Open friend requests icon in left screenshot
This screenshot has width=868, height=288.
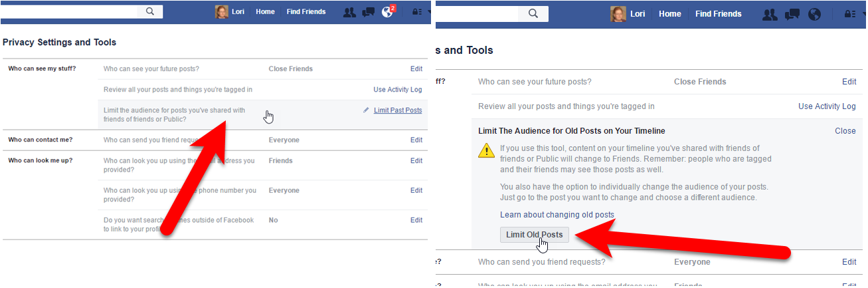350,12
